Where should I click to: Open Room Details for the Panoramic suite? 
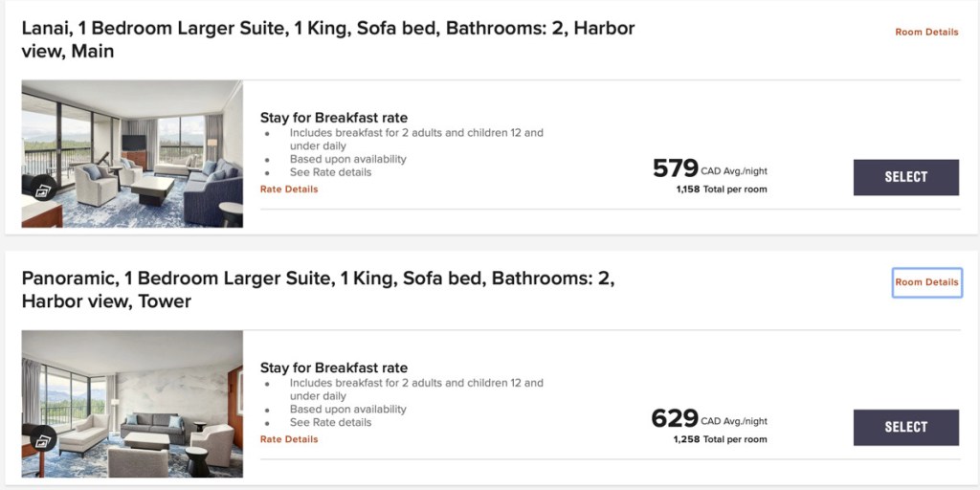[x=926, y=282]
